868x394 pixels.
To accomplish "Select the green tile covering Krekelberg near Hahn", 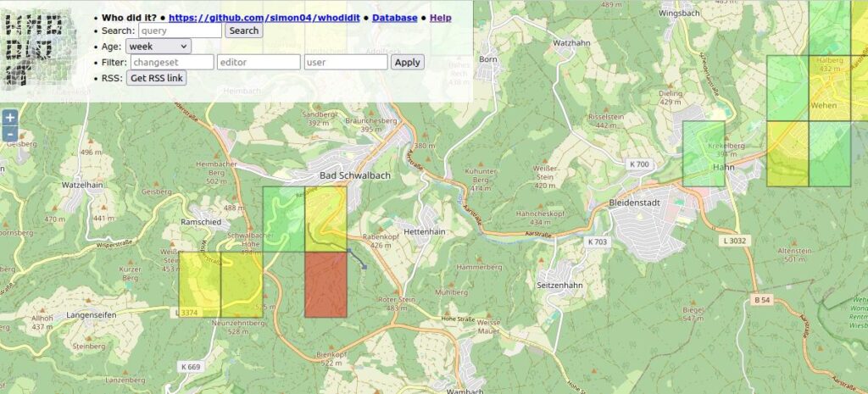I will click(704, 154).
